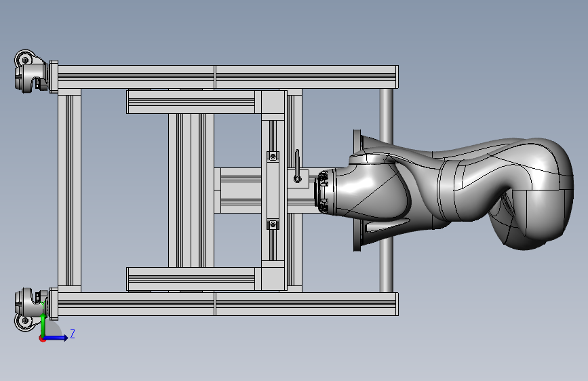Click the green Y axis arrow of triad

point(43,324)
